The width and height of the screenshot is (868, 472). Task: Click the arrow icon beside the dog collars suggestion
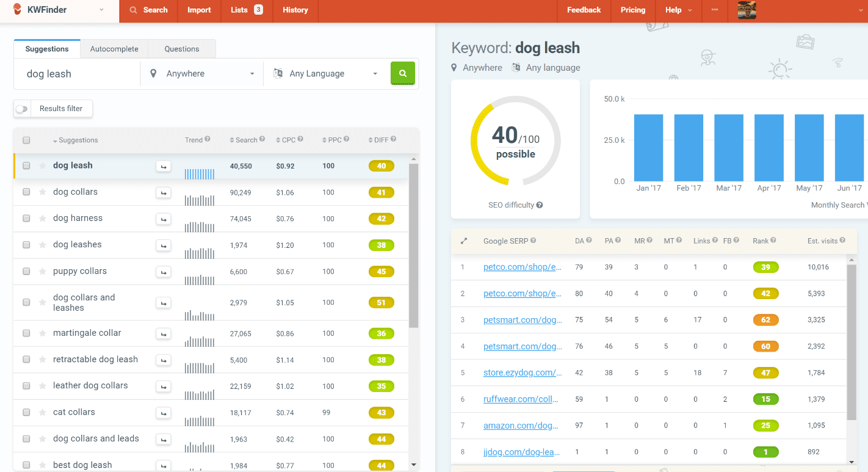(163, 192)
